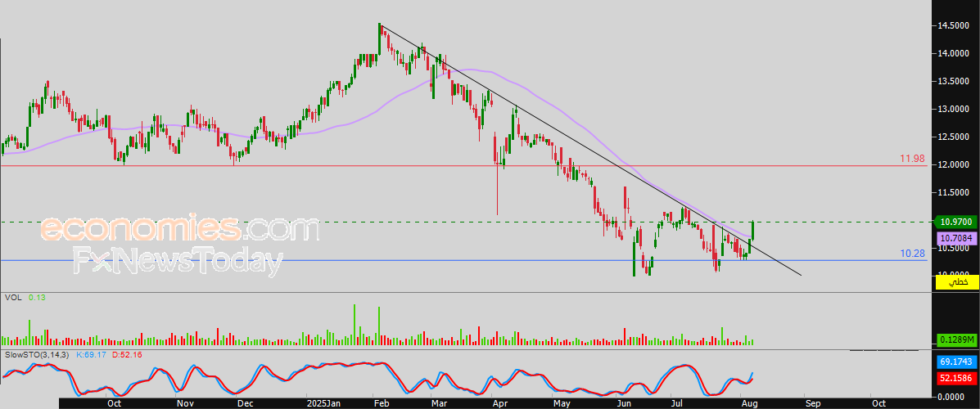Click the 0.1289M volume value tag
980x409 pixels.
tap(955, 339)
